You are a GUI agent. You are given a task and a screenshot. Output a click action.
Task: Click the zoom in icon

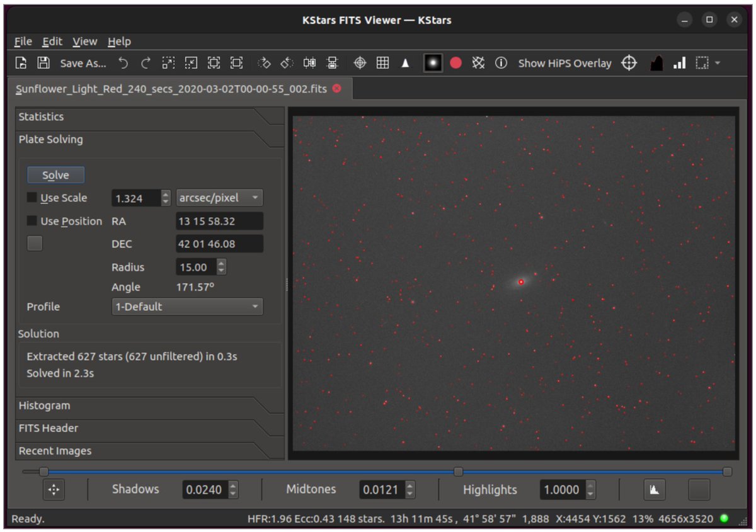tap(168, 63)
